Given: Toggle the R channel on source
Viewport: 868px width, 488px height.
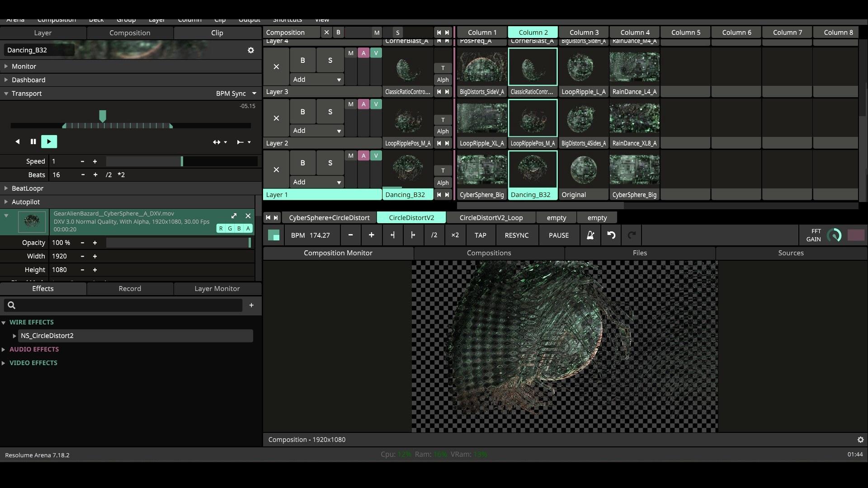Looking at the screenshot, I should click(221, 229).
